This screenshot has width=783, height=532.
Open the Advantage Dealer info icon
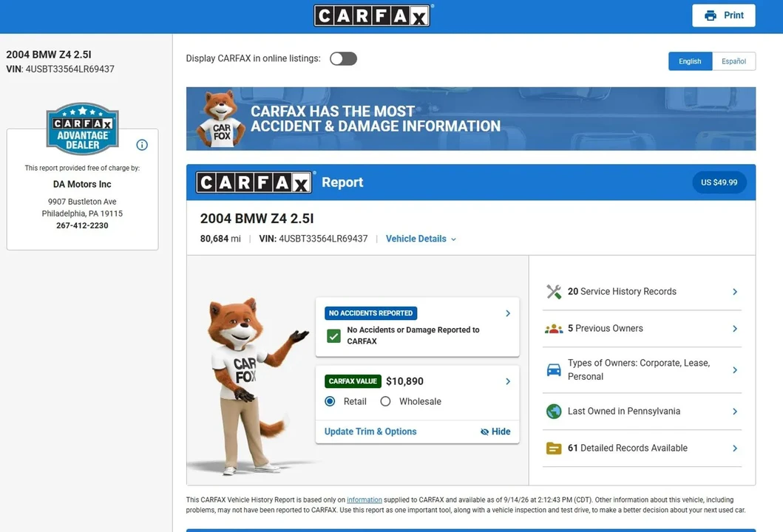[142, 145]
